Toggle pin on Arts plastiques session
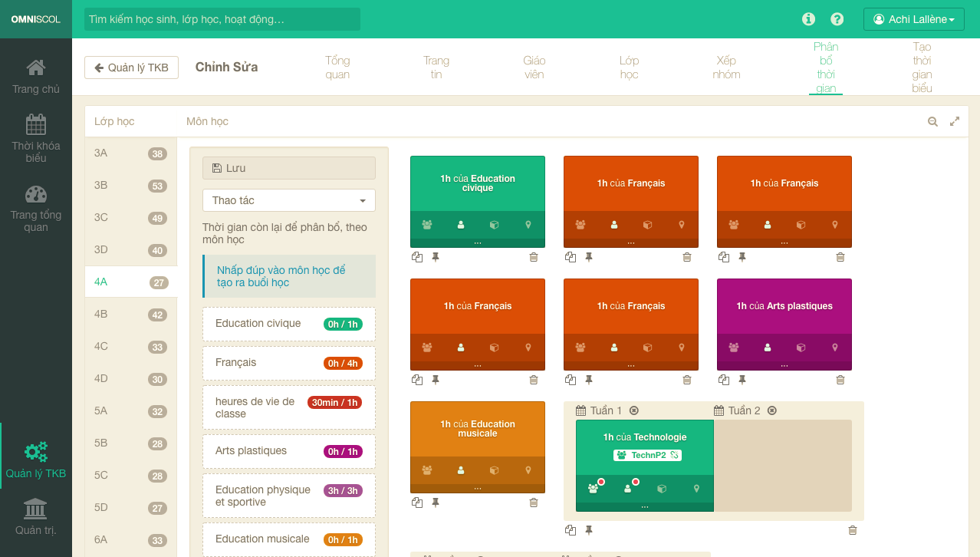 click(x=742, y=381)
